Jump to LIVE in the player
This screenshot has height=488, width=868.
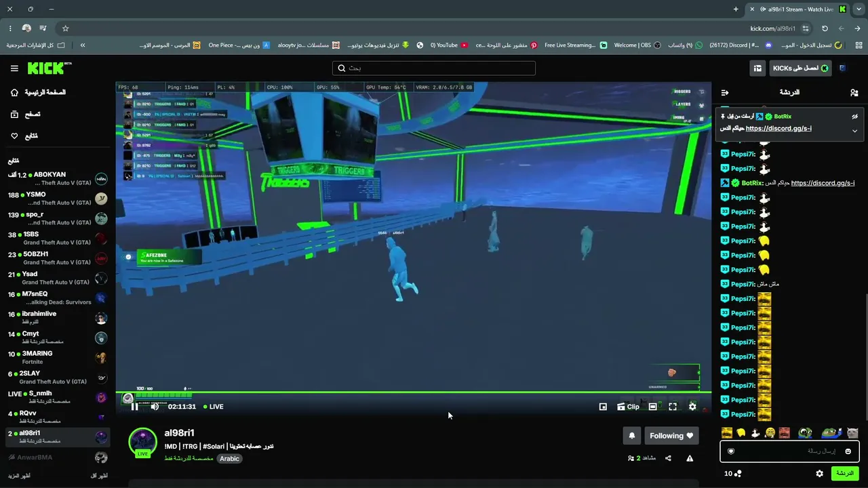[x=214, y=407]
